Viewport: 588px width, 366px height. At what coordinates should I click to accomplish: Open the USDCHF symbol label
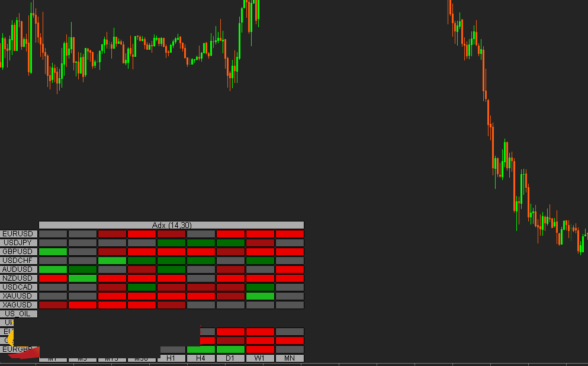click(x=19, y=261)
